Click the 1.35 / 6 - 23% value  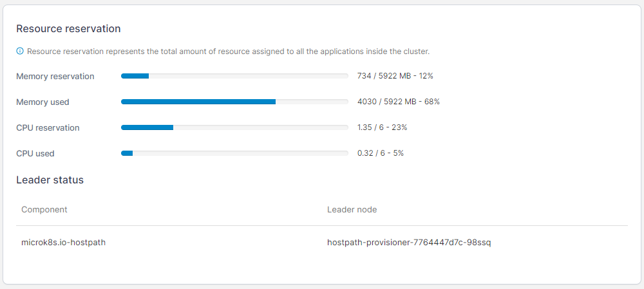click(382, 127)
